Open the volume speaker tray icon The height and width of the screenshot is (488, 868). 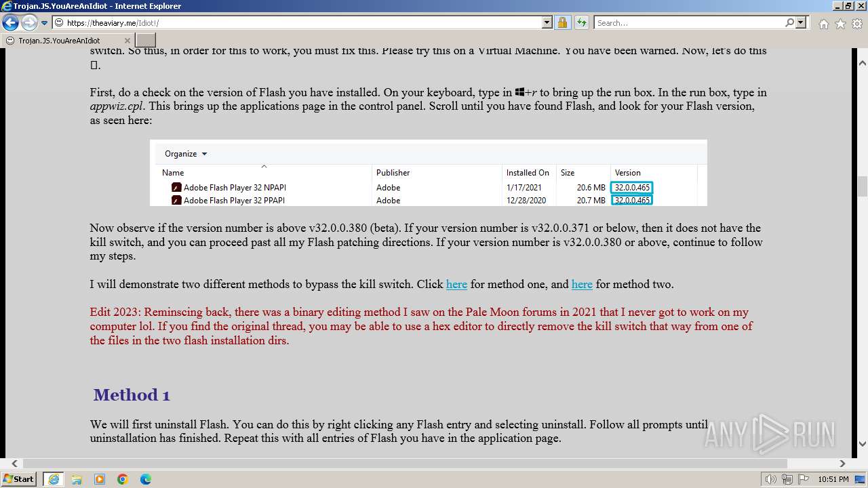coord(772,479)
